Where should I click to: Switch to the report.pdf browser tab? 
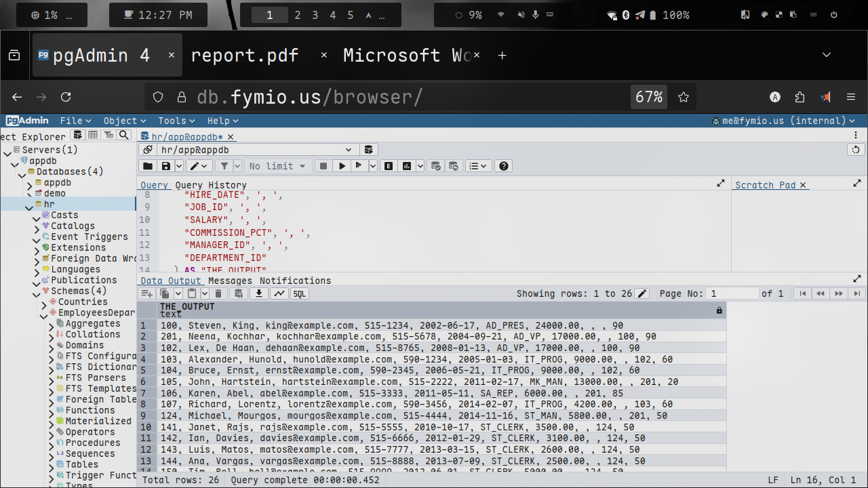pyautogui.click(x=245, y=55)
